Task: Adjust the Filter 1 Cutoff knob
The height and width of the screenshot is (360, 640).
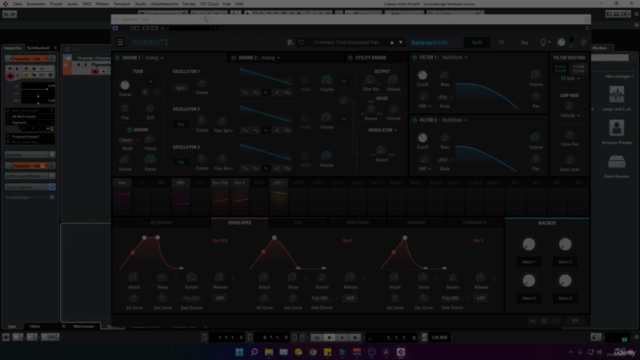Action: 422,75
